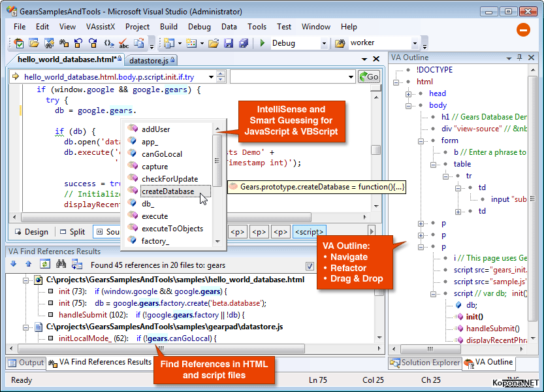The height and width of the screenshot is (392, 544).
Task: Switch to the Output tab
Action: coord(26,363)
